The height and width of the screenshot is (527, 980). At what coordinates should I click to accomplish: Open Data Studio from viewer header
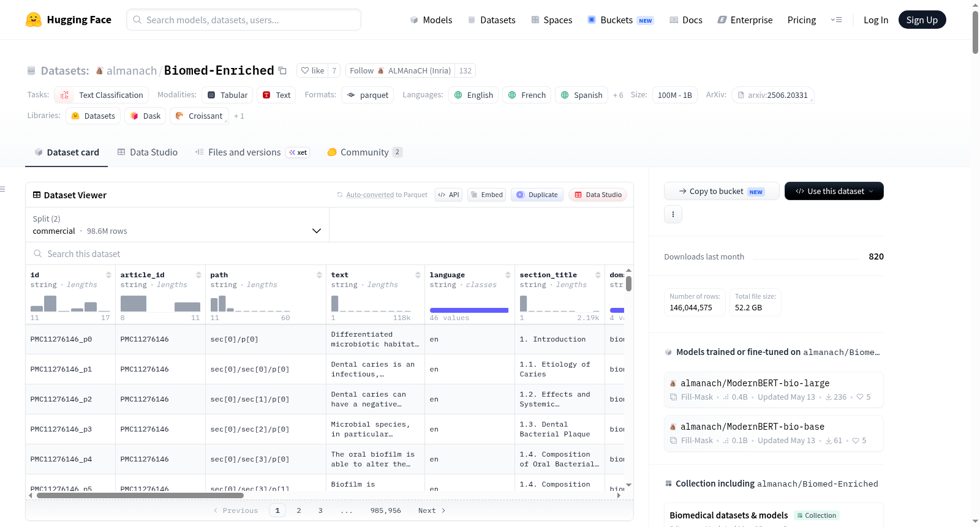point(598,195)
